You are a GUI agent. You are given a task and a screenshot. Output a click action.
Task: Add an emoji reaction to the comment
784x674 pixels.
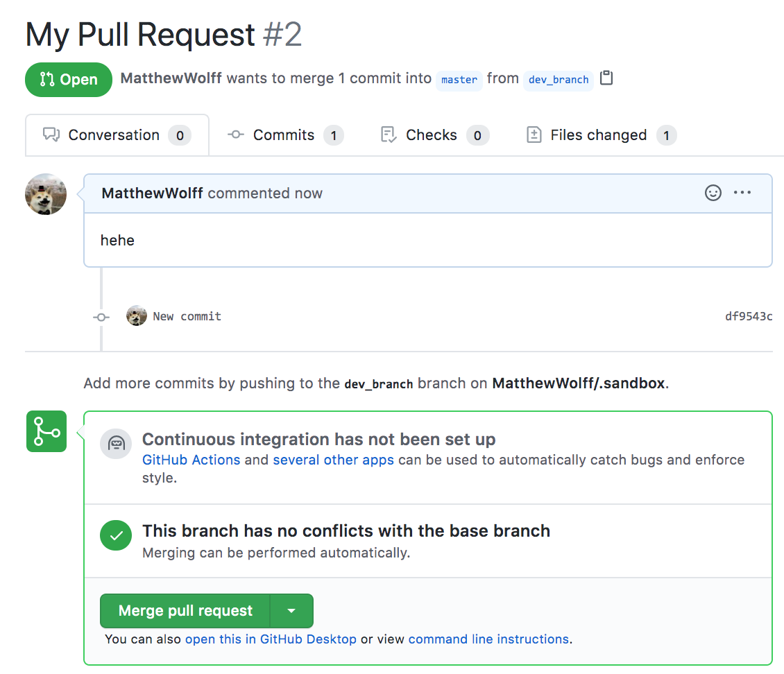tap(713, 193)
